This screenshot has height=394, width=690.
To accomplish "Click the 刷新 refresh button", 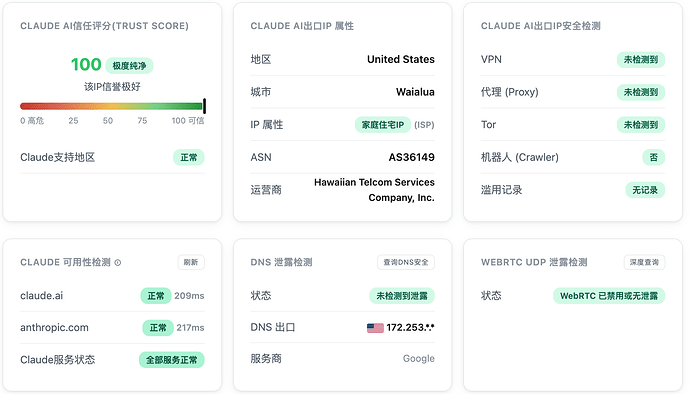I will tap(191, 262).
